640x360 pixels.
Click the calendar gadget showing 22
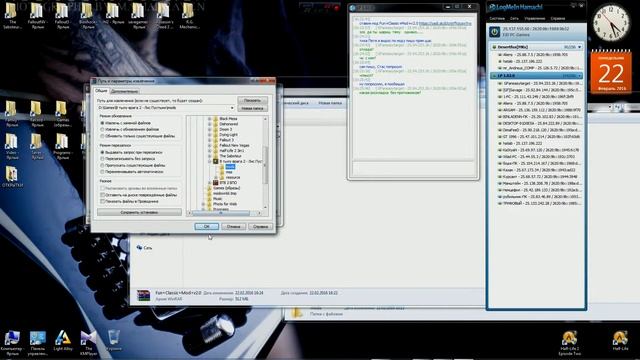[611, 72]
